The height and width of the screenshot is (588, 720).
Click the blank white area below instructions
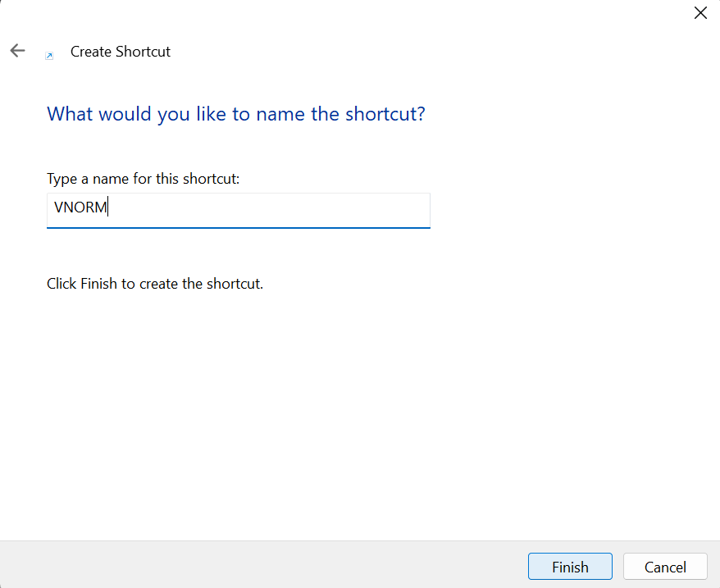(x=358, y=413)
